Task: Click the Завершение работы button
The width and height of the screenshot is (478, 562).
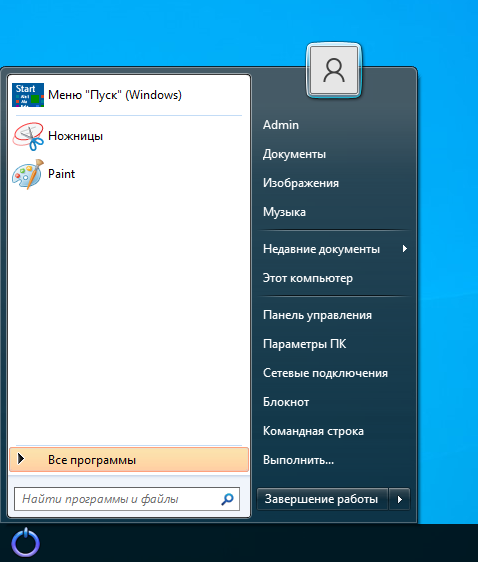Action: click(x=322, y=499)
